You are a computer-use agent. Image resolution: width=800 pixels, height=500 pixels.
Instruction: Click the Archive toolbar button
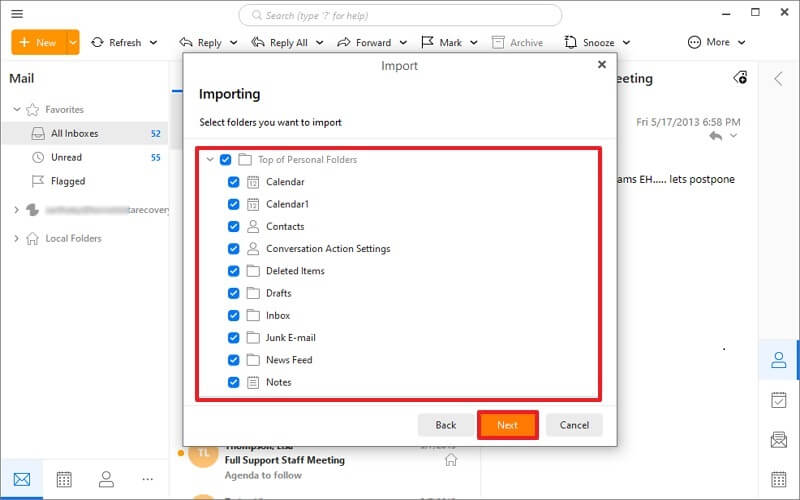(x=517, y=43)
